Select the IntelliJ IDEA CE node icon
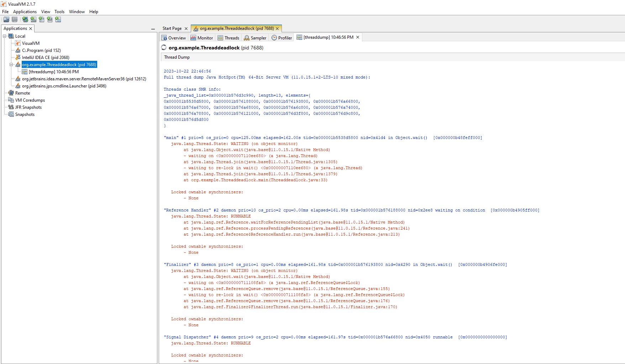The image size is (625, 364). 18,57
